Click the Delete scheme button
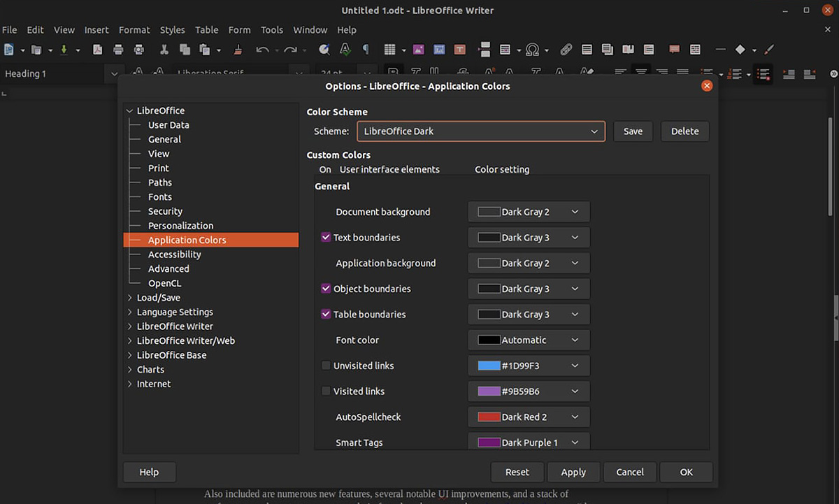Viewport: 839px width, 504px height. 685,131
